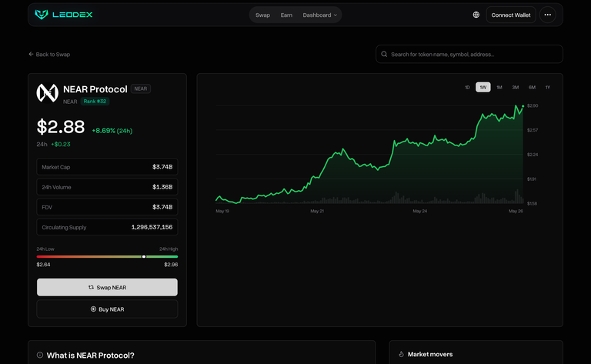Screen dimensions: 591x364
Task: Click the Rank #32 badge
Action: point(95,102)
